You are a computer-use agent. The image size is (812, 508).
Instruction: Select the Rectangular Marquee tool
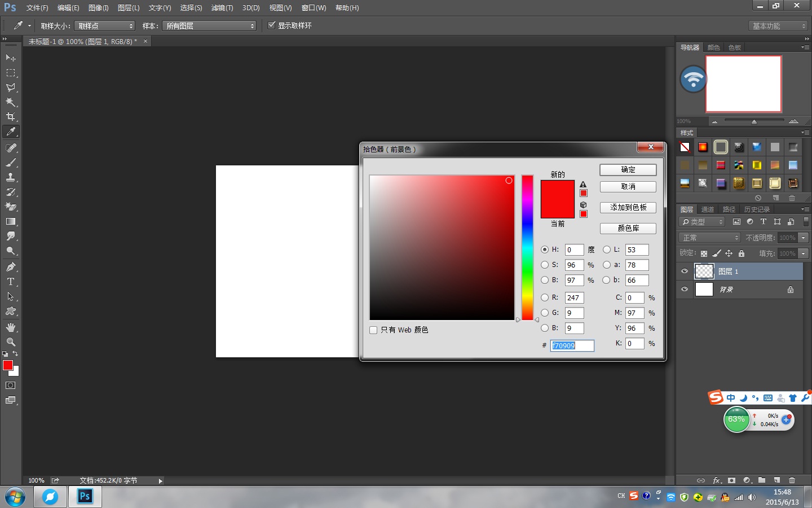click(11, 73)
